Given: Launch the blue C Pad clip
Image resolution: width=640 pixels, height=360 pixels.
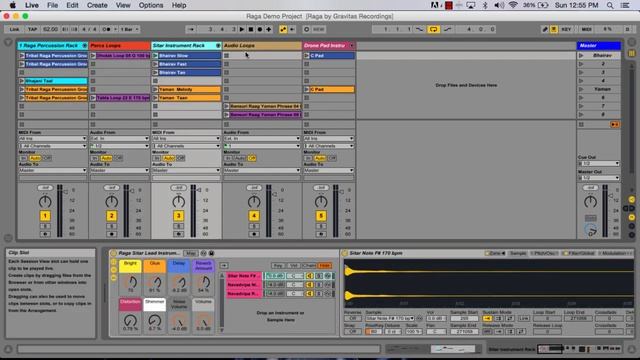Looking at the screenshot, I should click(307, 56).
